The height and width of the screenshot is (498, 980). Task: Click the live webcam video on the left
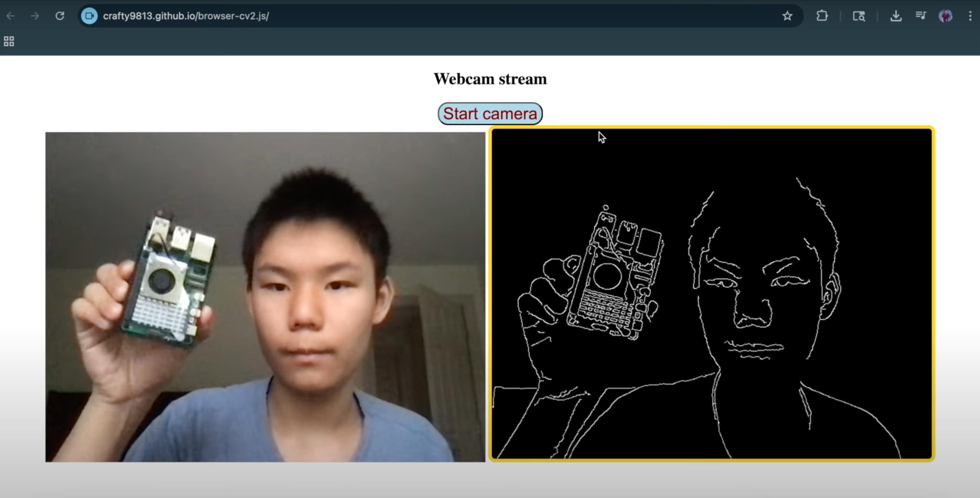266,297
